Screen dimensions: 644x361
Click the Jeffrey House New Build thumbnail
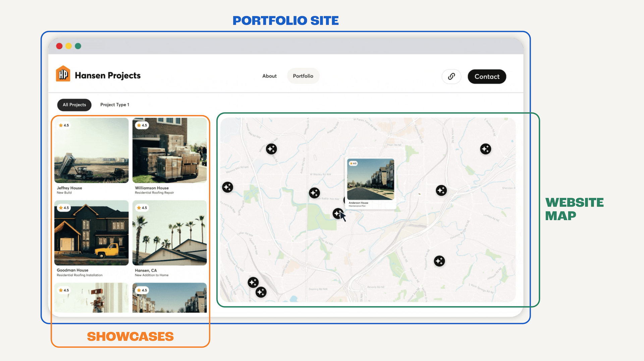pyautogui.click(x=91, y=151)
